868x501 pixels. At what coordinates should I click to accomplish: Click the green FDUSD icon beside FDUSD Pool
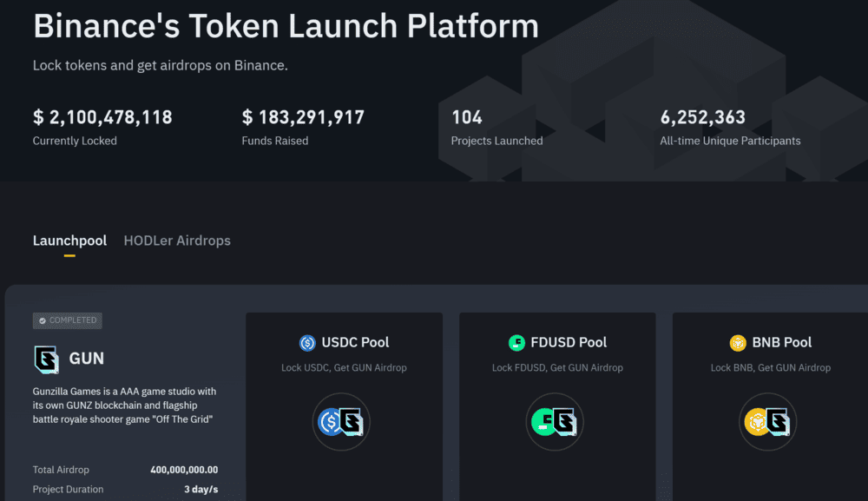click(516, 343)
